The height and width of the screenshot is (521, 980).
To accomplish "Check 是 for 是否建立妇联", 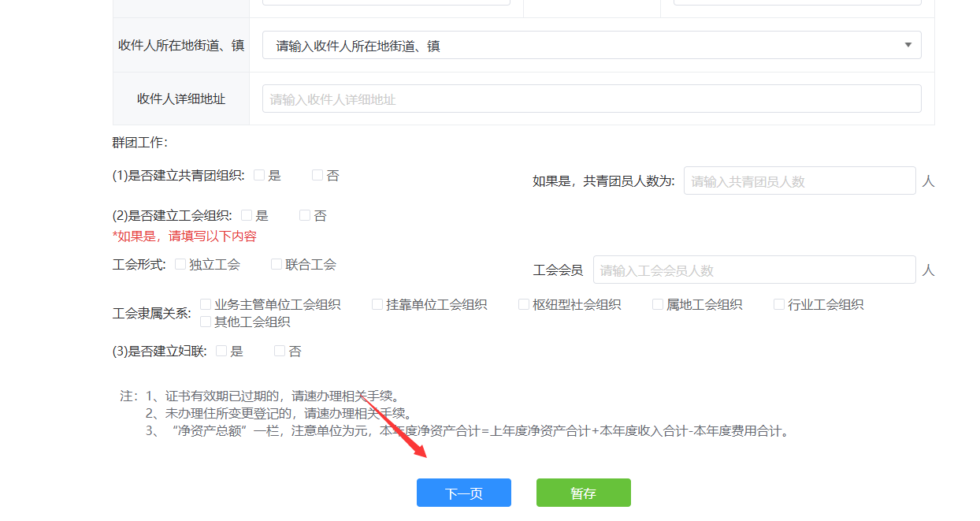I will pyautogui.click(x=221, y=352).
